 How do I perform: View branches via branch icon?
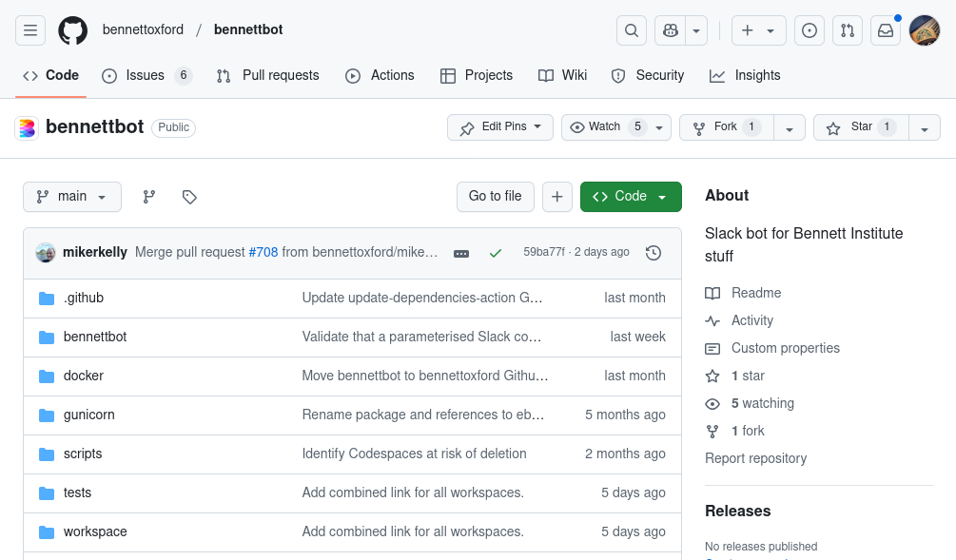tap(148, 197)
